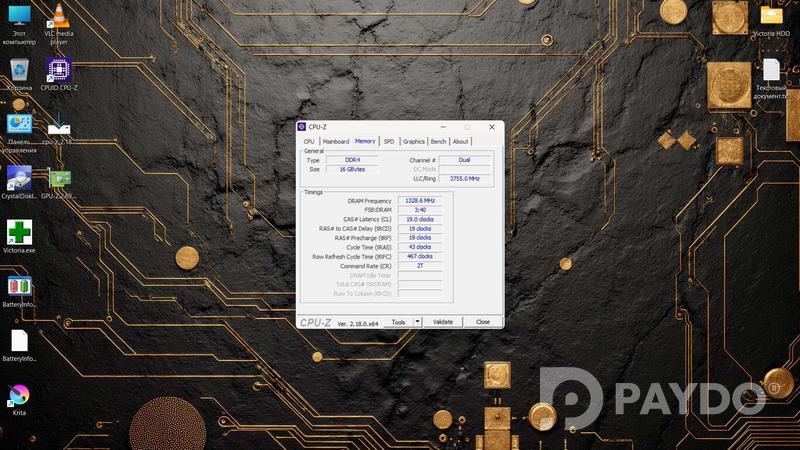
Task: Select the Memory tab
Action: click(x=365, y=141)
